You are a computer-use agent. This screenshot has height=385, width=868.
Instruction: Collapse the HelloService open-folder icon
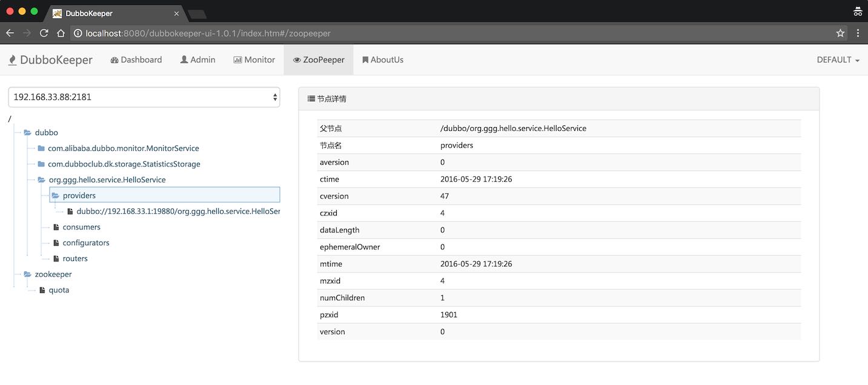[41, 179]
